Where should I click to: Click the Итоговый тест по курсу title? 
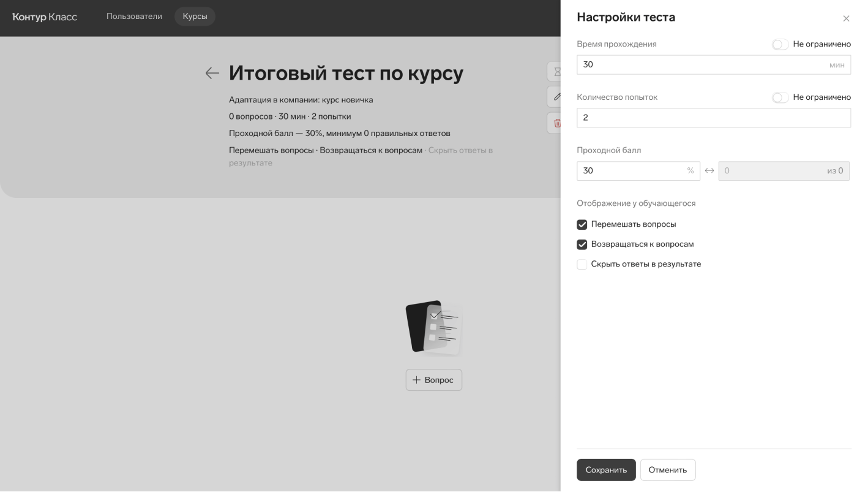click(x=346, y=74)
